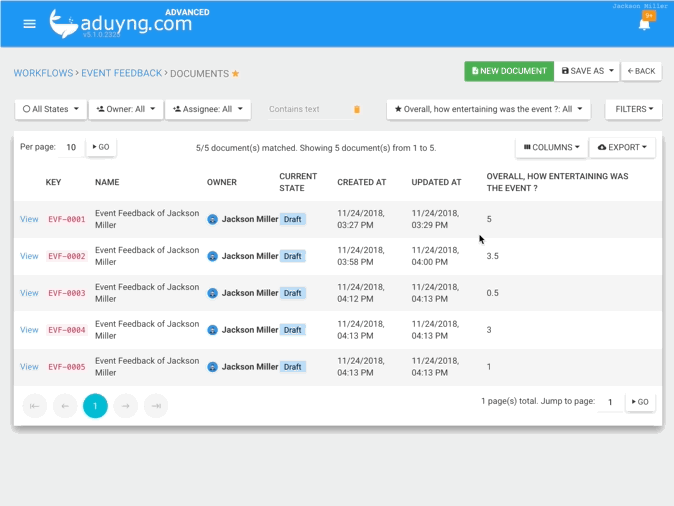This screenshot has height=506, width=674.
Task: Expand the COLUMNS dropdown
Action: (x=551, y=147)
